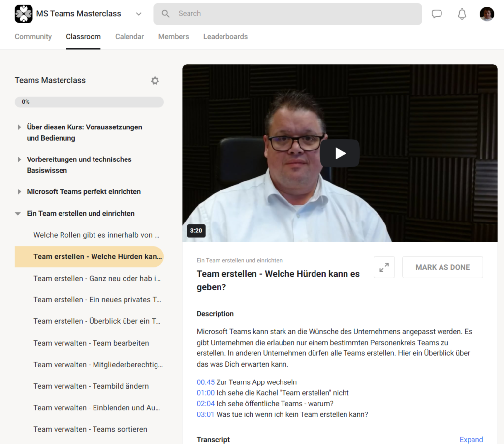504x444 pixels.
Task: View the Leaderboards tab
Action: click(x=225, y=36)
